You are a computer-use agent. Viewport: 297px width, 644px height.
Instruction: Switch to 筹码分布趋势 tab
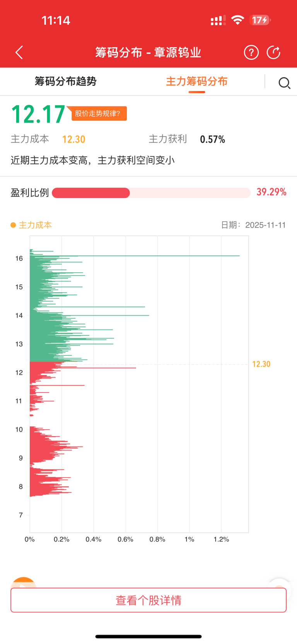point(65,81)
